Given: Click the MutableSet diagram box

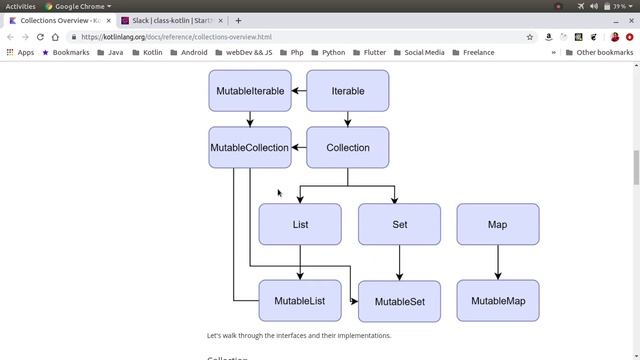Looking at the screenshot, I should [x=400, y=302].
